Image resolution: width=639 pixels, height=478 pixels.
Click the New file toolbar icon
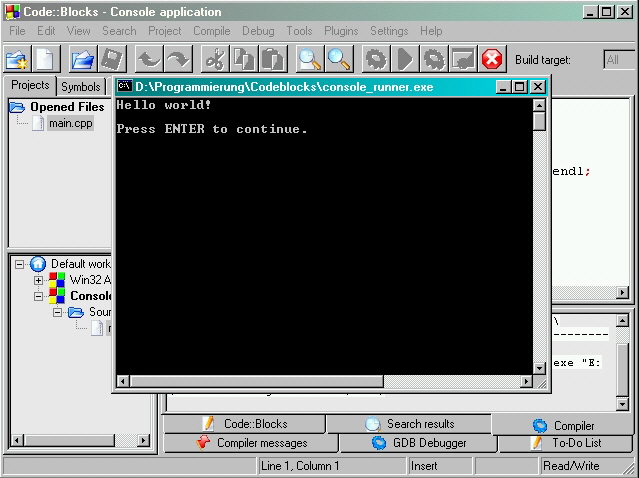[x=45, y=59]
